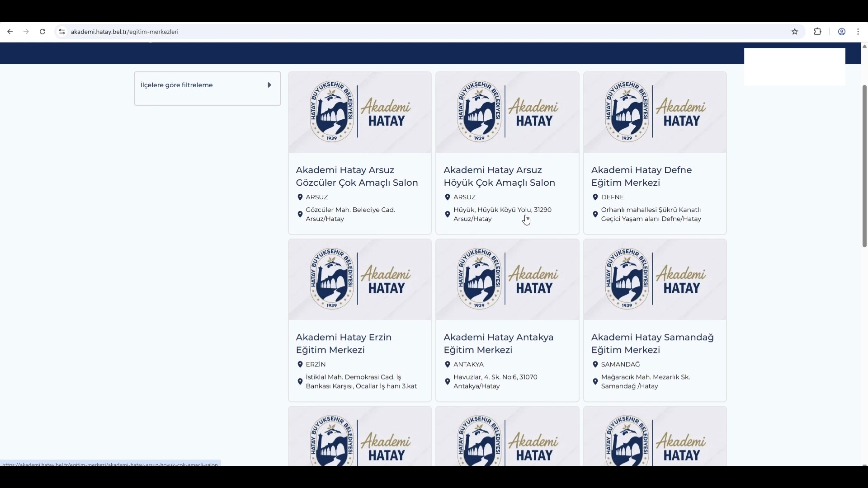Open Akademi Hatay Samandağ Eğitim Merkezi link
This screenshot has height=488, width=868.
[652, 343]
